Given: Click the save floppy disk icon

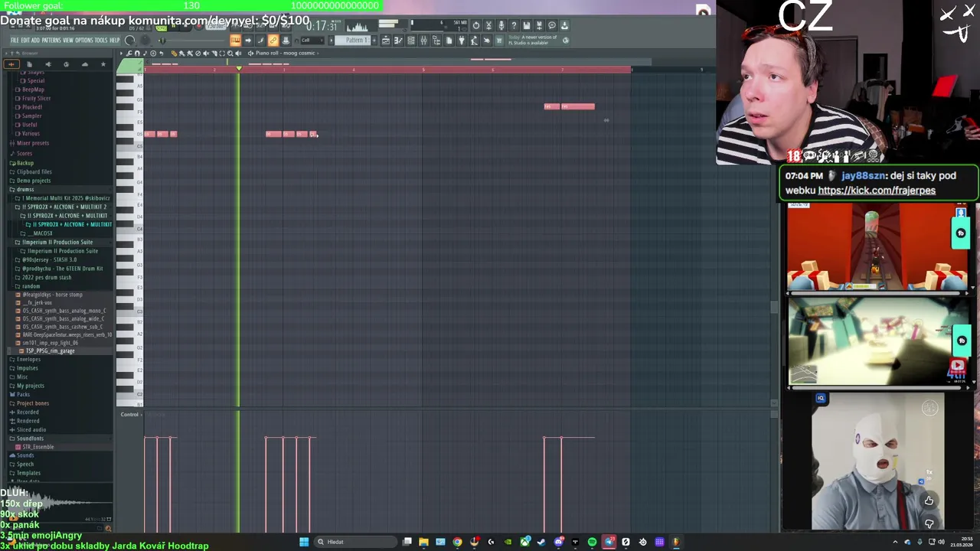Looking at the screenshot, I should (527, 25).
